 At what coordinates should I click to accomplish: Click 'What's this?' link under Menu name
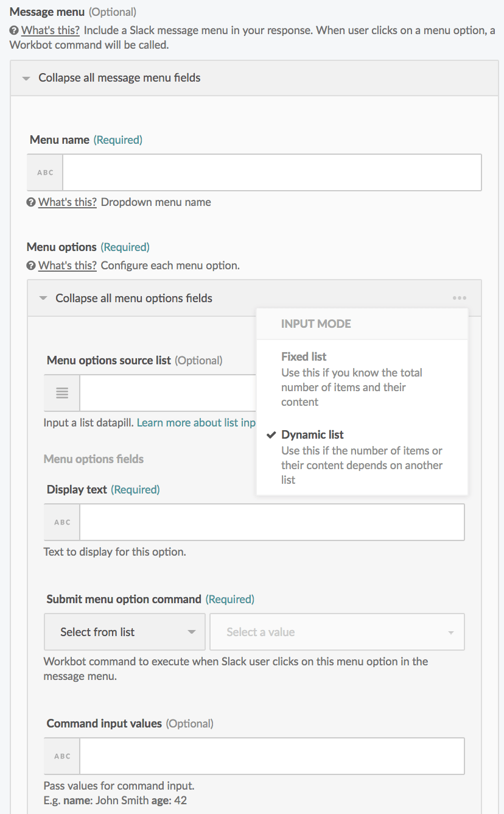pyautogui.click(x=68, y=202)
